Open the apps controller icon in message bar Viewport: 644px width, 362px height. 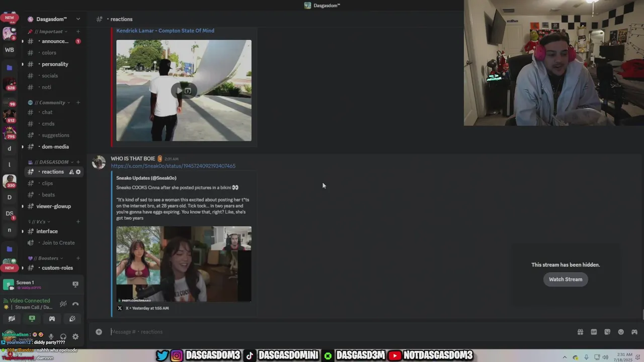pyautogui.click(x=634, y=332)
